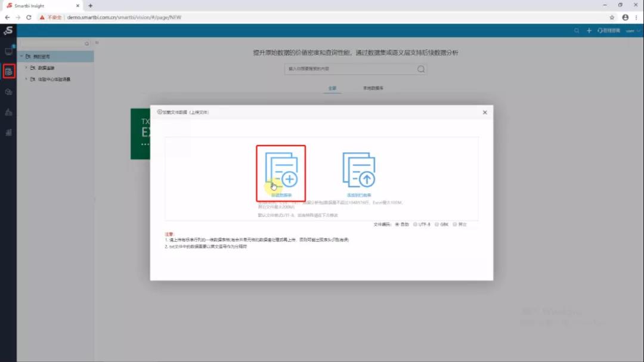Choose the GBK encoding radio button
Image resolution: width=644 pixels, height=362 pixels.
436,224
